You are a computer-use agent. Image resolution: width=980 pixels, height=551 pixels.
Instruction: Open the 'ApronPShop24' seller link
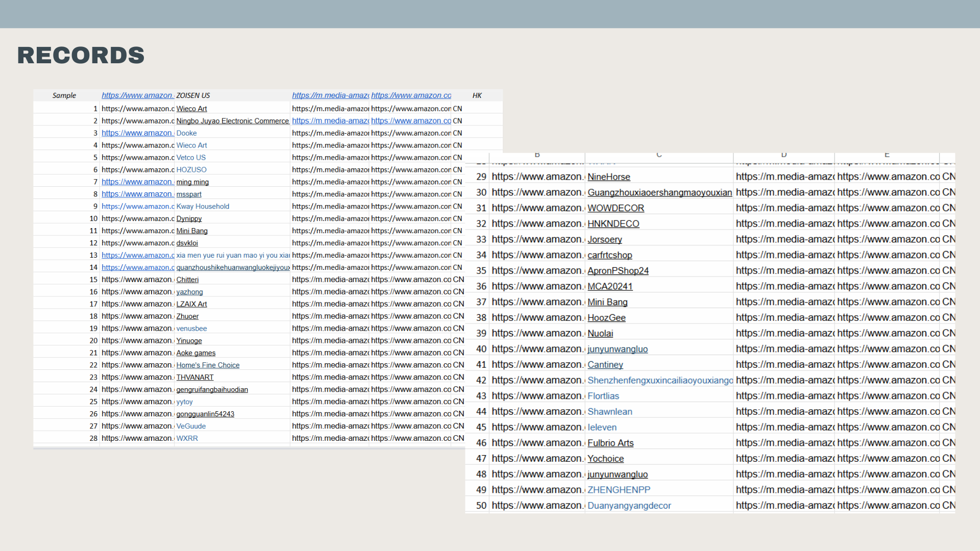(x=618, y=271)
